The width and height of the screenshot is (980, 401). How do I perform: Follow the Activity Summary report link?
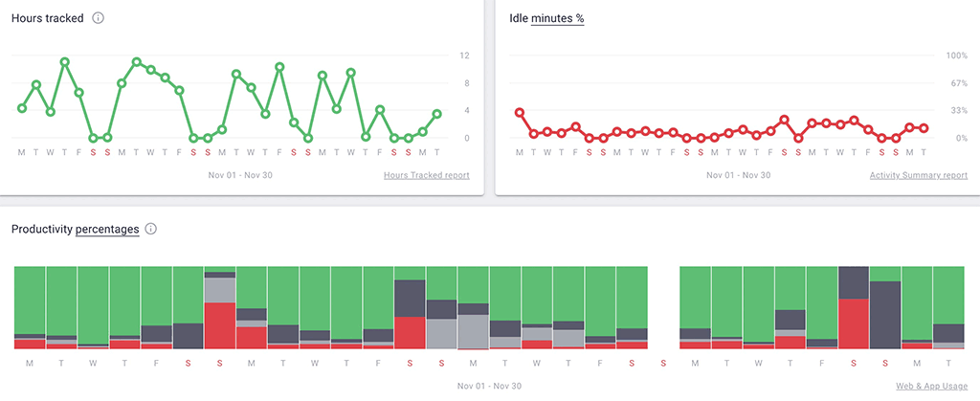point(919,175)
